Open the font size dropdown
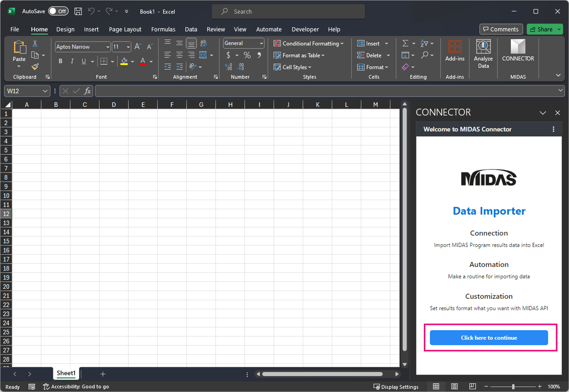The height and width of the screenshot is (392, 569). tap(128, 47)
